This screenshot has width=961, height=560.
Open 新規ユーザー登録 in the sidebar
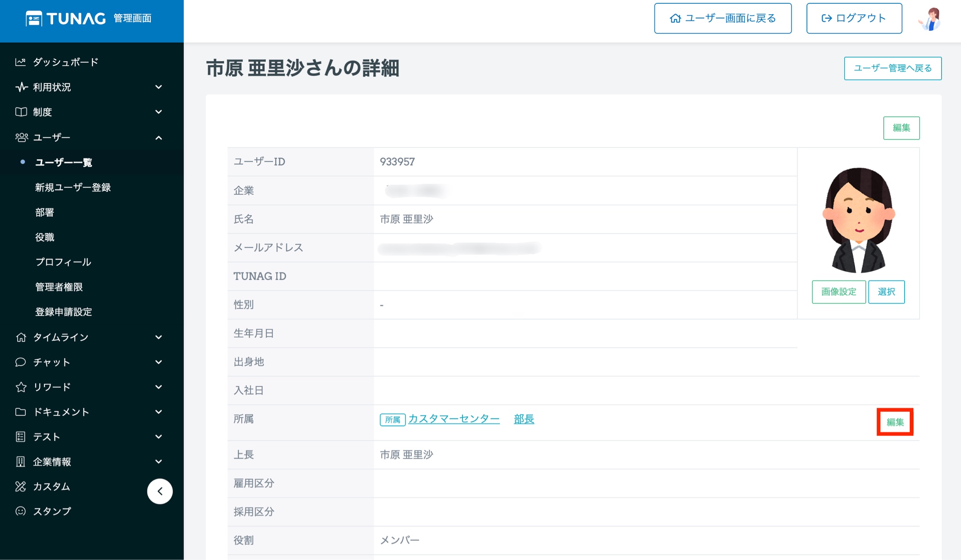tap(73, 188)
